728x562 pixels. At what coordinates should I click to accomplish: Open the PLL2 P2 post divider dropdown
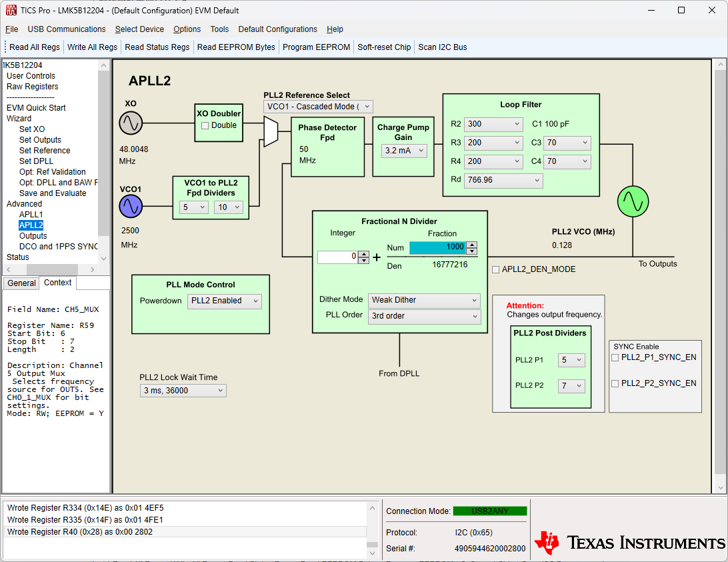pyautogui.click(x=571, y=386)
